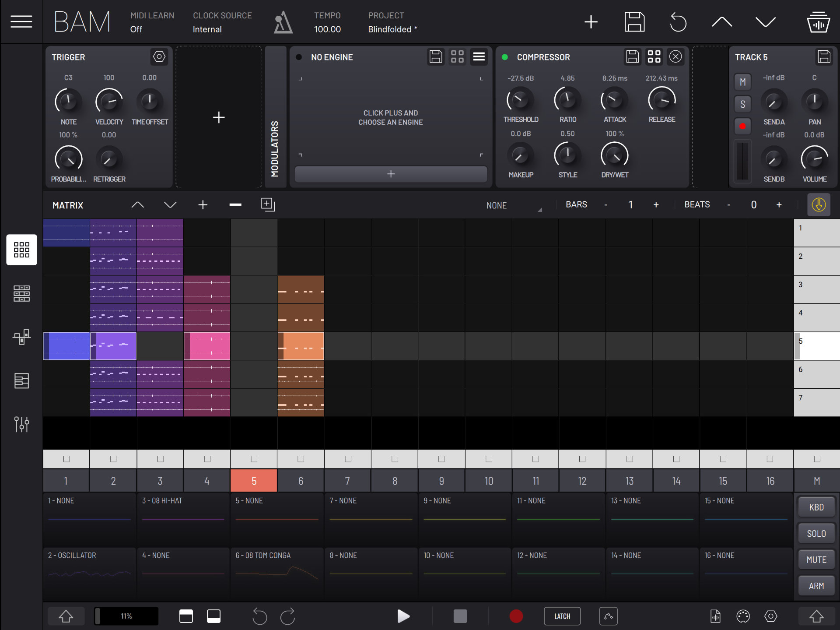Click the save icon on the COMPRESSOR panel
Viewport: 840px width, 630px height.
(x=632, y=57)
